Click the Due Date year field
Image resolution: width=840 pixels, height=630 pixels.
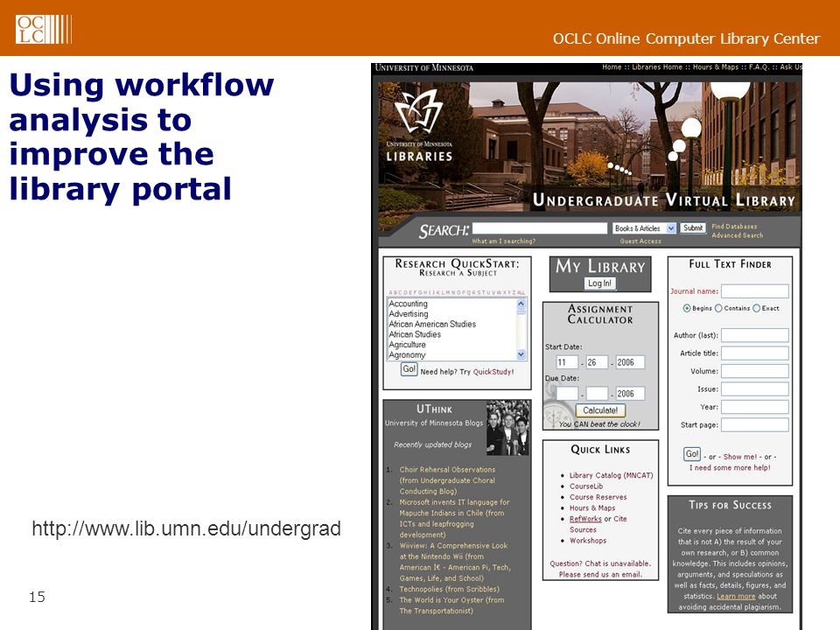[x=630, y=394]
